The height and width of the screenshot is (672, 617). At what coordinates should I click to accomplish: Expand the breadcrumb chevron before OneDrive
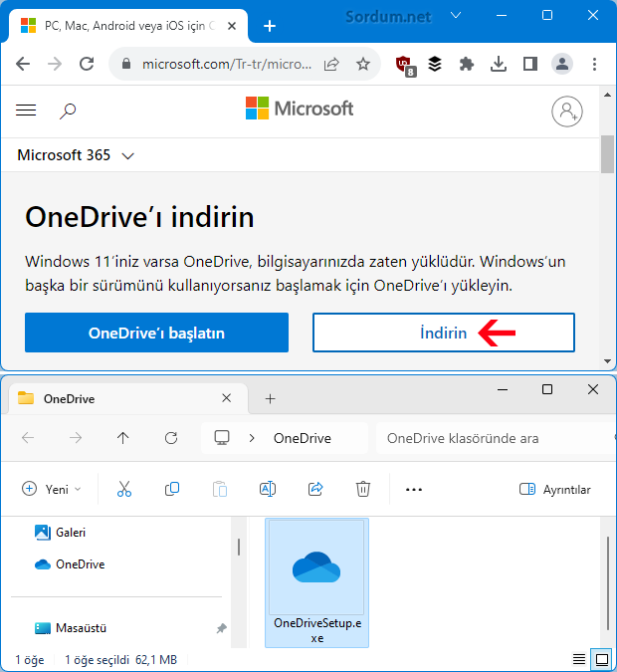pyautogui.click(x=252, y=438)
